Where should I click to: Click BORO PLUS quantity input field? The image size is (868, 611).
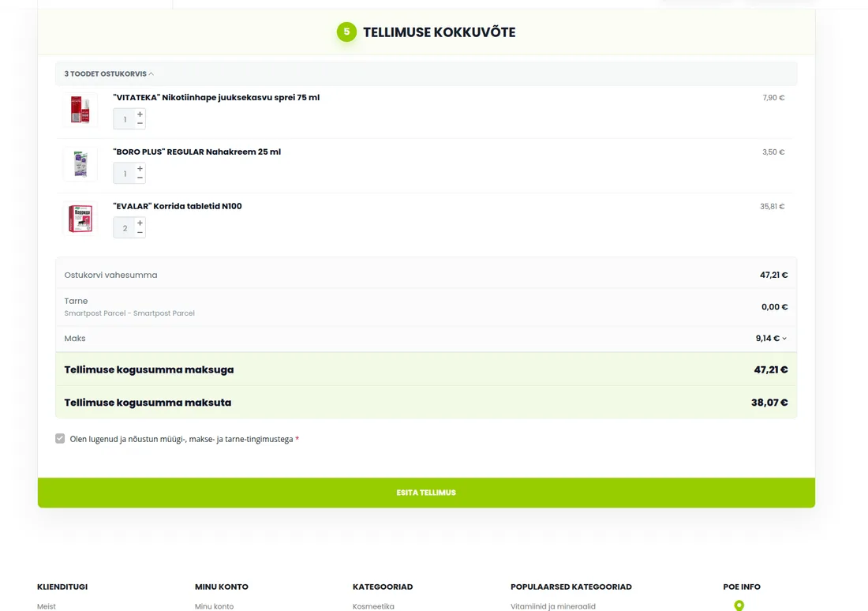pyautogui.click(x=125, y=174)
